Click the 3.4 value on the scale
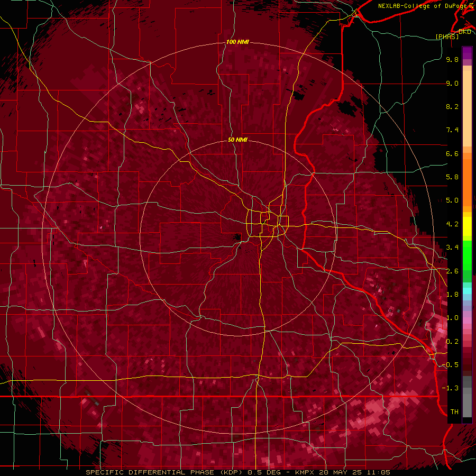The width and height of the screenshot is (476, 476). [x=452, y=248]
